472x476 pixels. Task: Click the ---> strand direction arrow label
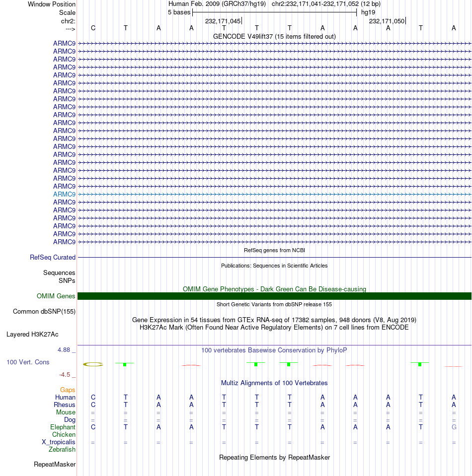(70, 29)
